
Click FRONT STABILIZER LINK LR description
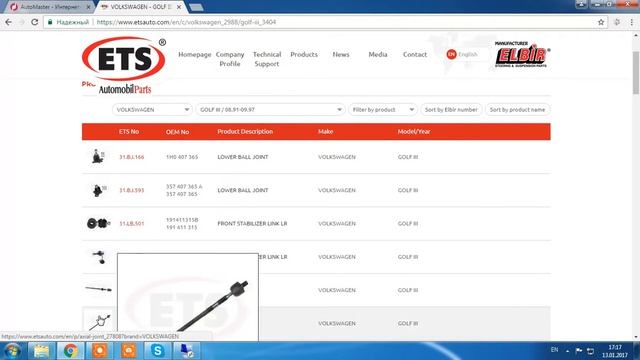coord(252,224)
